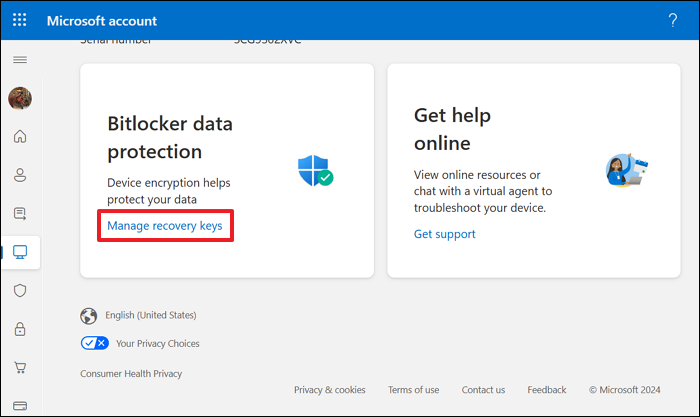Open the app launcher waffle icon
700x417 pixels.
click(20, 20)
